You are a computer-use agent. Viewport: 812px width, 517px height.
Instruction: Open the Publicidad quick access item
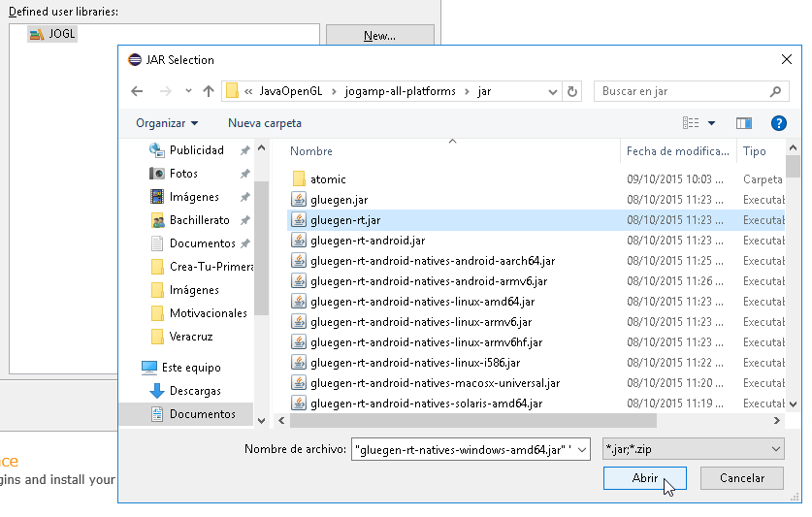pos(197,150)
